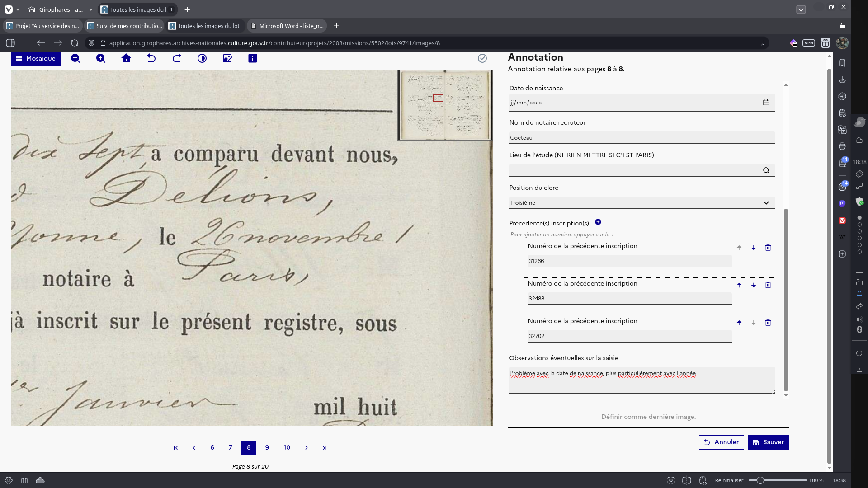Open the date picker calendar for Date de naissance
The width and height of the screenshot is (868, 488).
pos(766,103)
